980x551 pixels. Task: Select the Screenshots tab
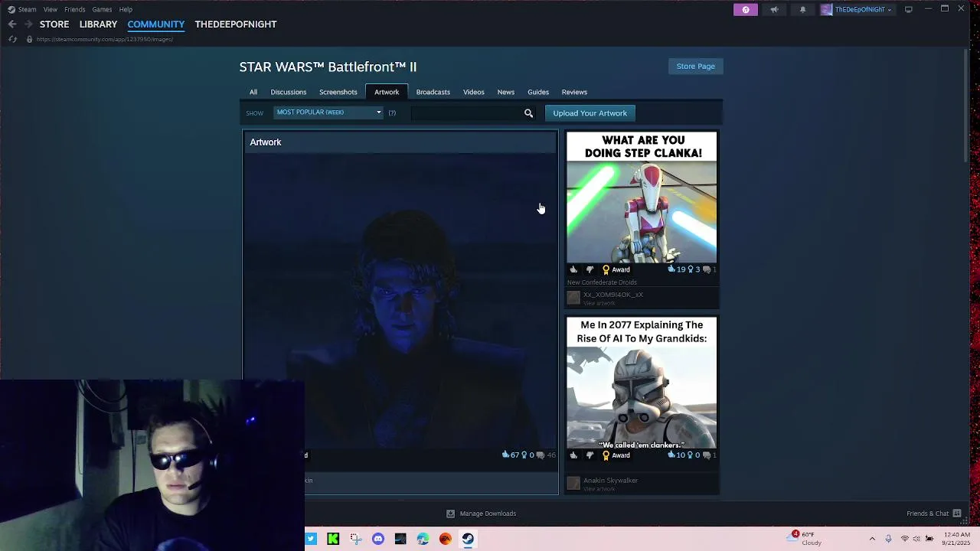(x=338, y=92)
